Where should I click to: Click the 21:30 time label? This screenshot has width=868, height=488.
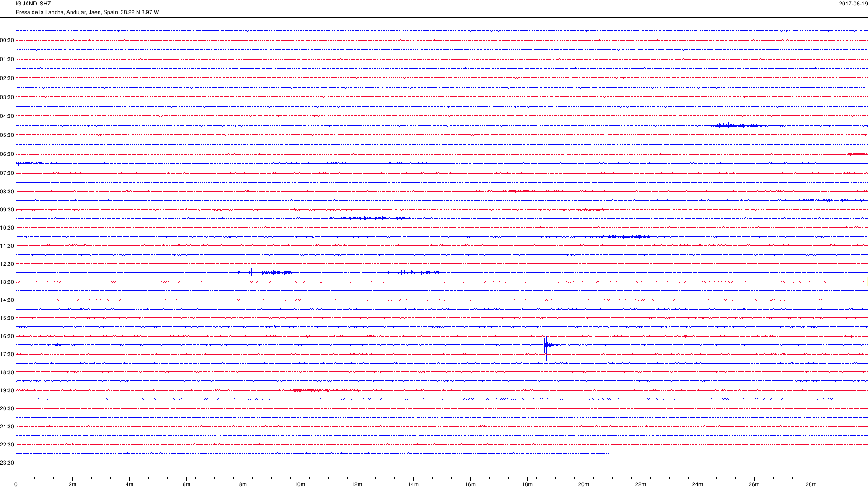[7, 427]
